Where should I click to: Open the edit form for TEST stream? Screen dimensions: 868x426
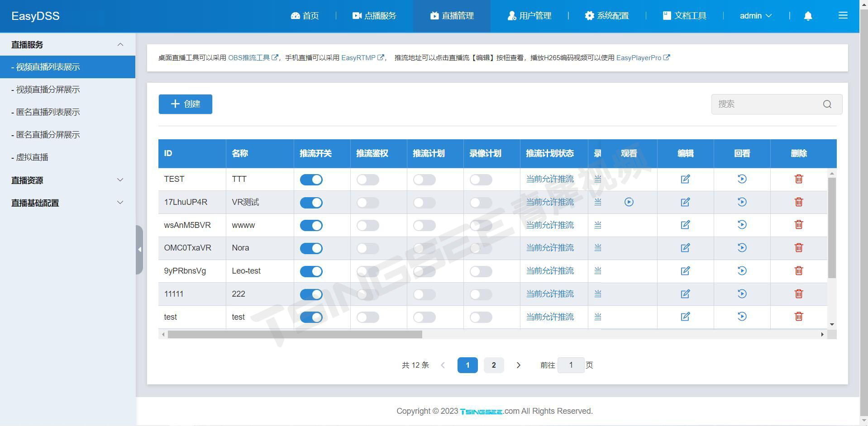[x=685, y=179]
